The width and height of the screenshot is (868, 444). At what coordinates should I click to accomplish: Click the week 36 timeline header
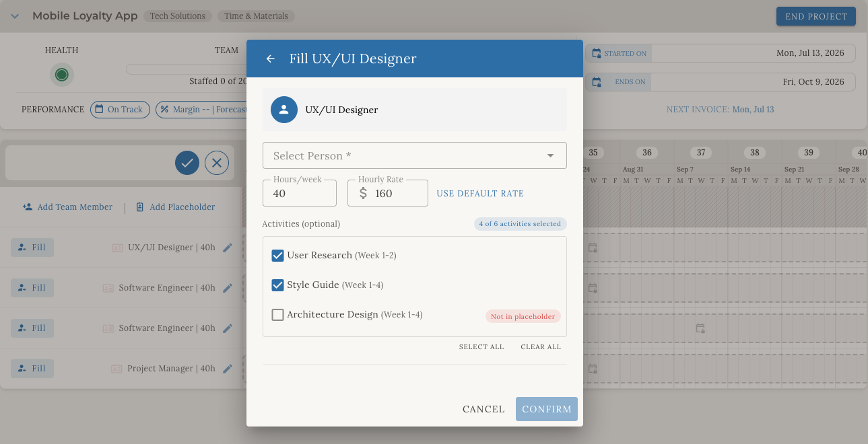pos(646,153)
